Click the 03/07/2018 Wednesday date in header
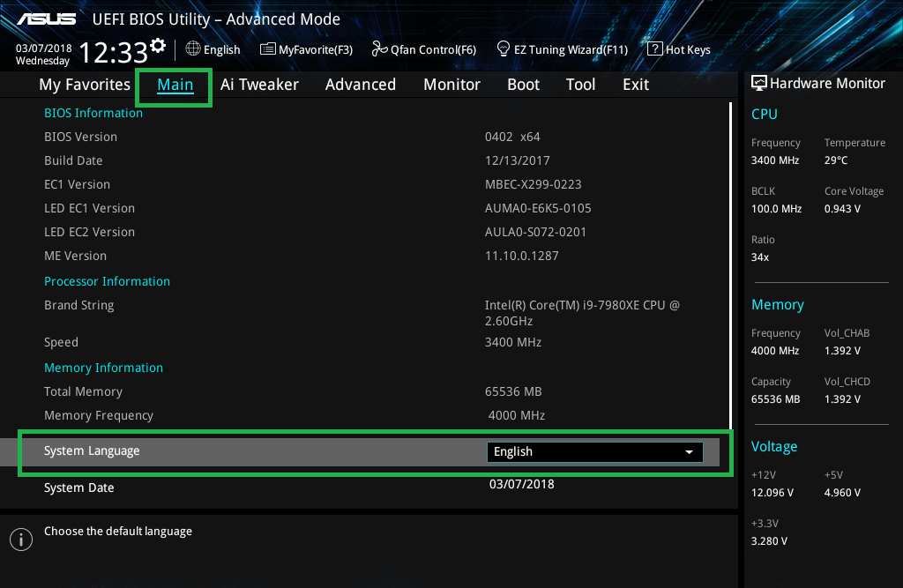Image resolution: width=903 pixels, height=588 pixels. tap(43, 55)
